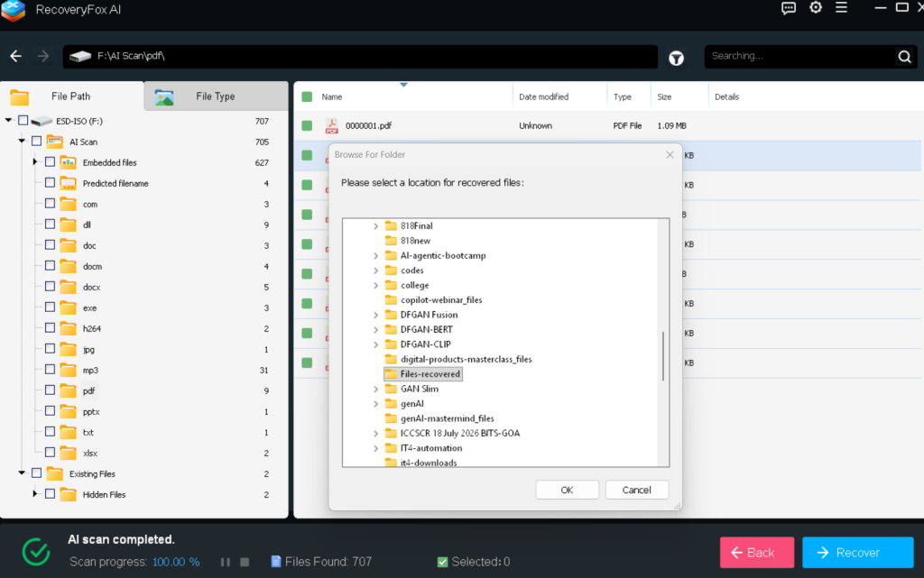Open the filter funnel icon
924x578 pixels.
(676, 58)
